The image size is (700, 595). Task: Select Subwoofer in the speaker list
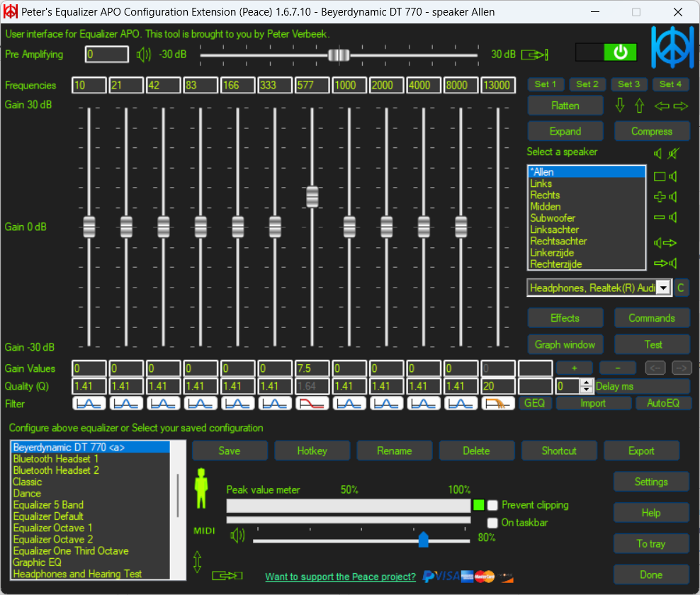[x=551, y=218]
